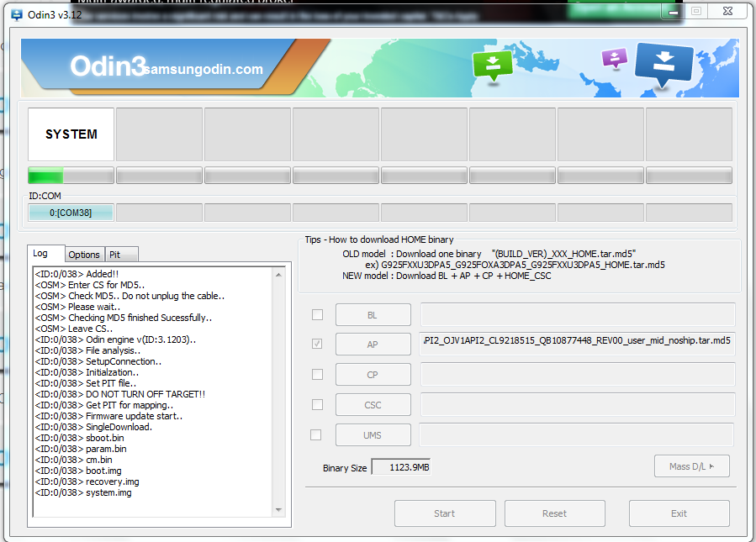This screenshot has height=542, width=756.
Task: Open the Options tab
Action: 84,255
